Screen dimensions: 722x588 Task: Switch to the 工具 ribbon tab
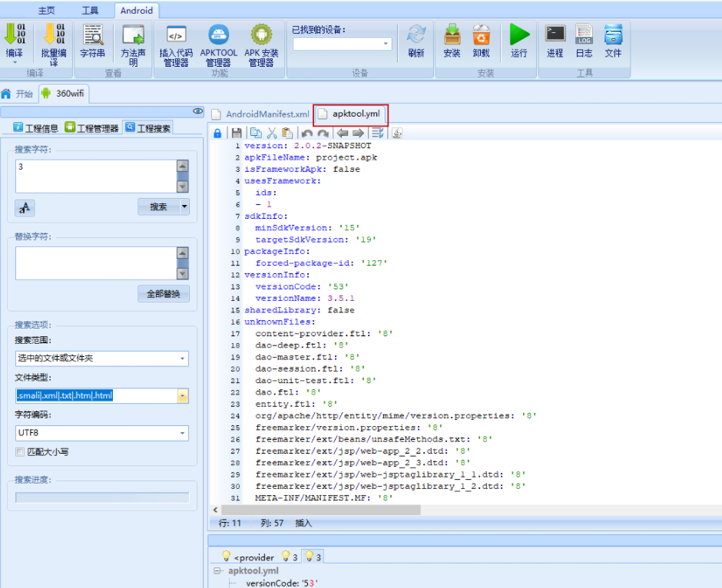click(x=90, y=11)
